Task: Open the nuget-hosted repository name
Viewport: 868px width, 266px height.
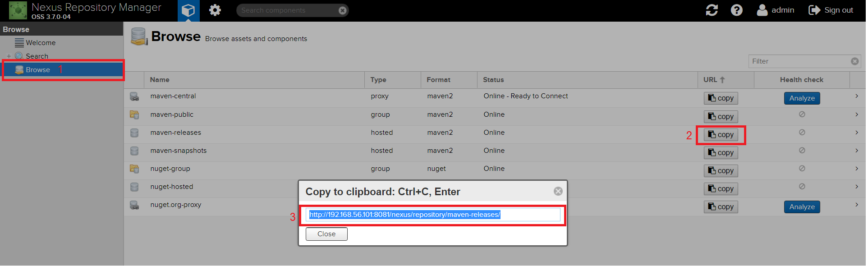Action: (172, 187)
